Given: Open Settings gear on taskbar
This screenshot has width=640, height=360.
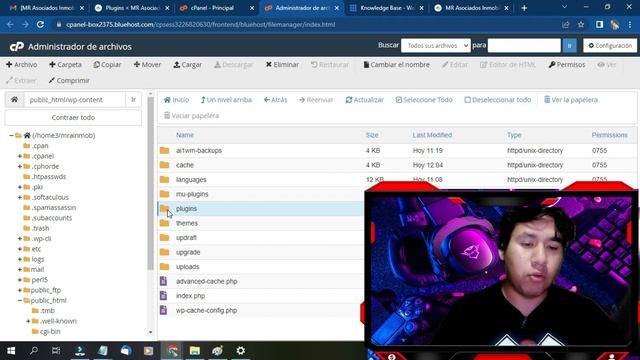Looking at the screenshot, I should point(241,351).
